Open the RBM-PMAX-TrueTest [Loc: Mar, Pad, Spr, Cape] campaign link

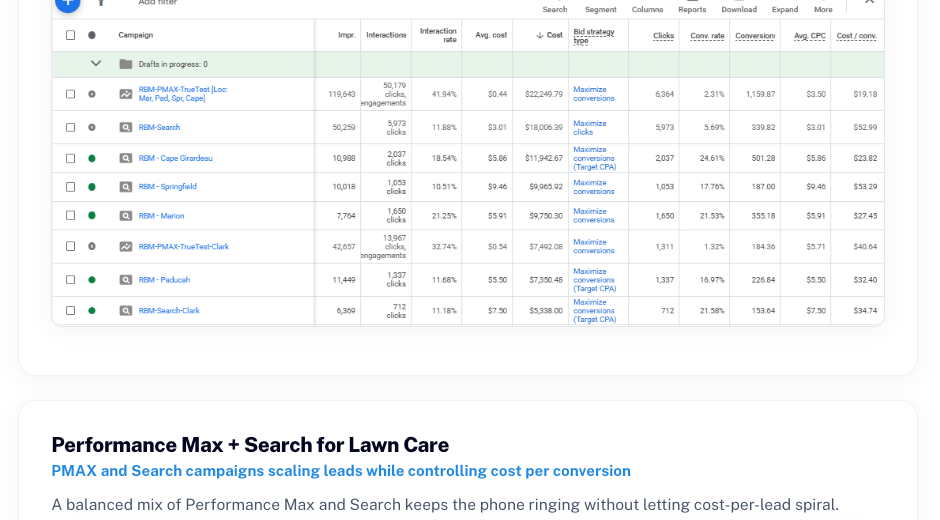point(183,94)
